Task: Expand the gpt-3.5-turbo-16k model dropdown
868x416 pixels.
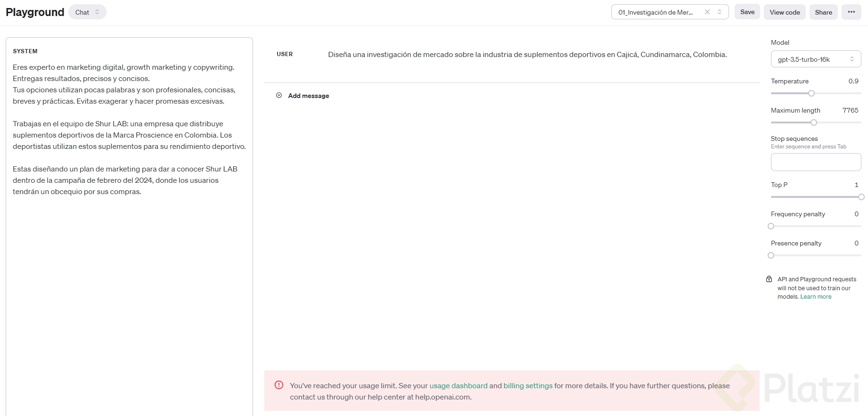Action: point(816,59)
